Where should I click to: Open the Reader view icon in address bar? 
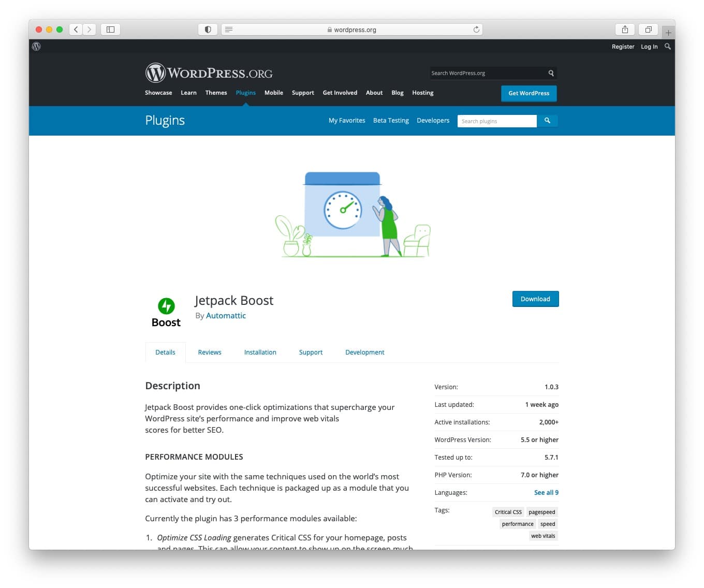[x=229, y=30]
